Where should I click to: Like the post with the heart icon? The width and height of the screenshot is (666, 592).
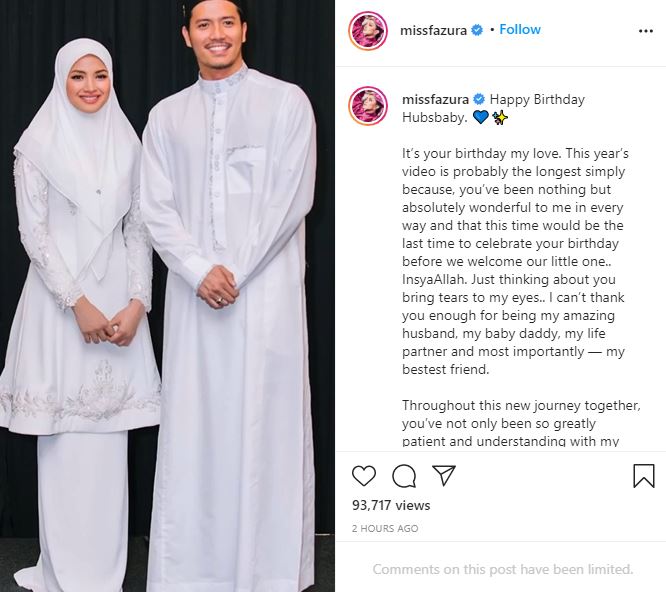(364, 476)
